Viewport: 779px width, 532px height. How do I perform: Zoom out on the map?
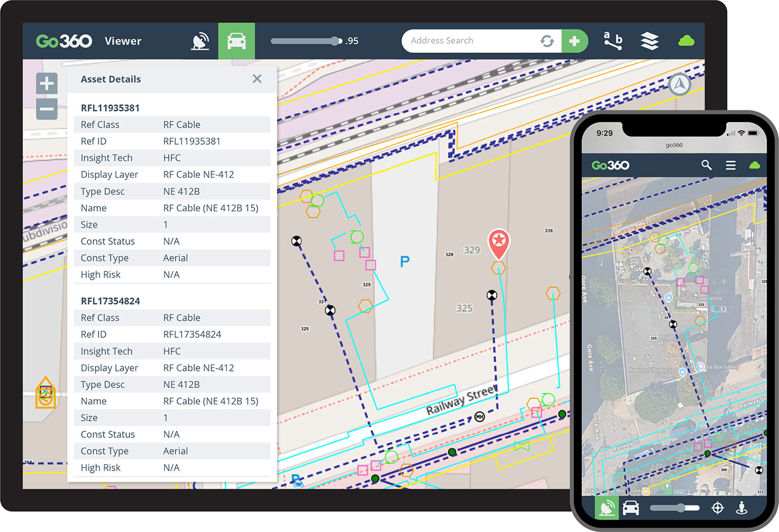pyautogui.click(x=47, y=108)
